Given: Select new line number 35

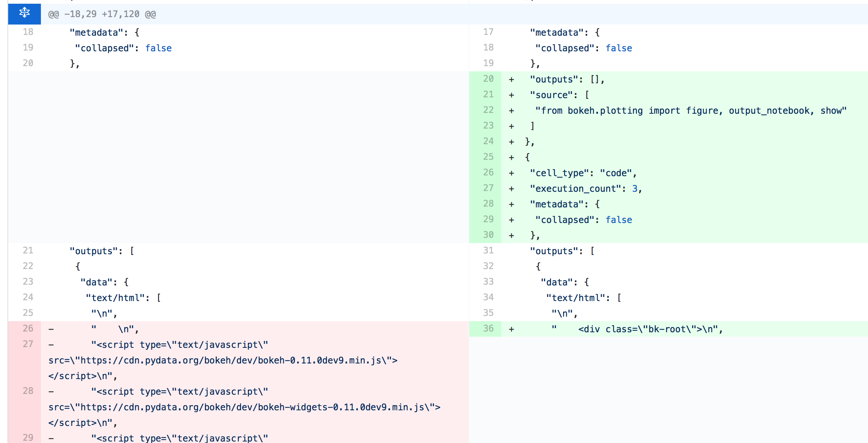Looking at the screenshot, I should (x=488, y=313).
